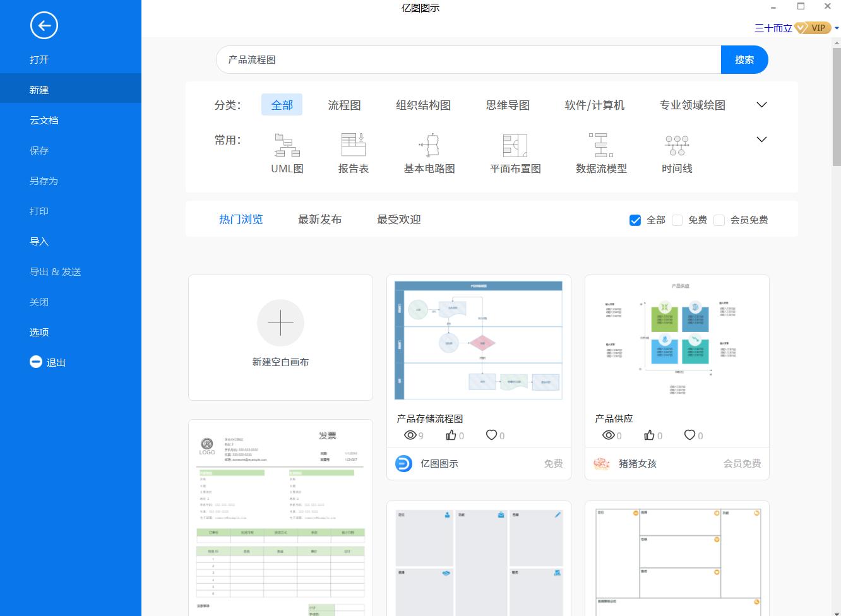Switch to the 最新发布 tab
Screen dimensions: 841x616
point(319,220)
